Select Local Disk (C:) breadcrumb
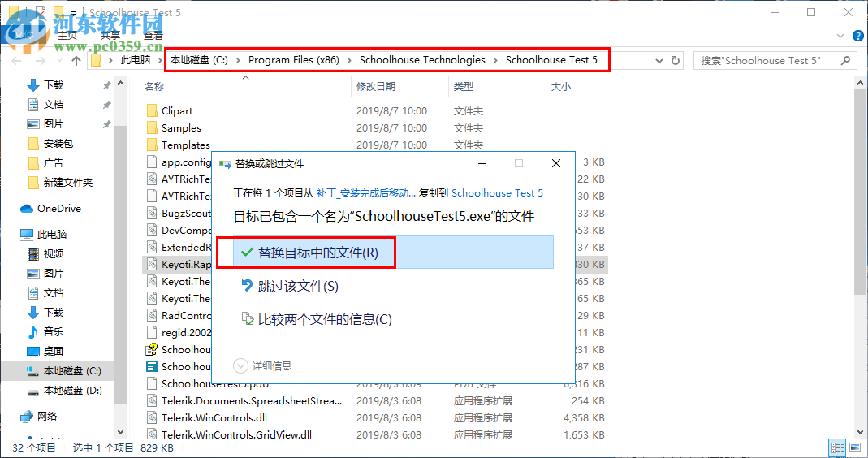 coord(199,60)
